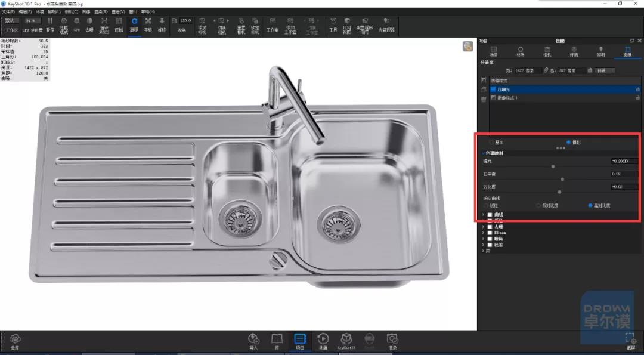The width and height of the screenshot is (644, 355).
Task: Launch the KeyShotXR icon
Action: tap(346, 341)
